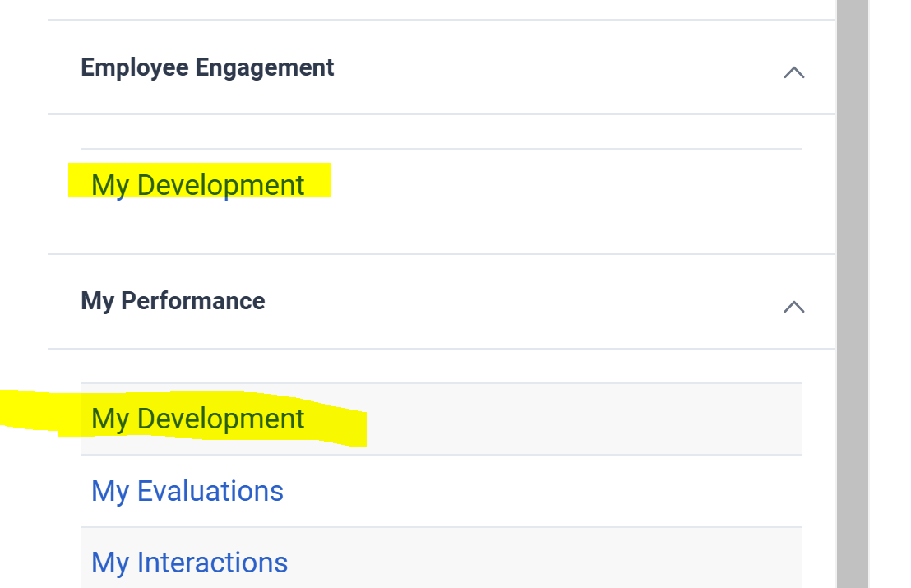Select the My Evaluations row
The height and width of the screenshot is (588, 911).
click(x=441, y=491)
